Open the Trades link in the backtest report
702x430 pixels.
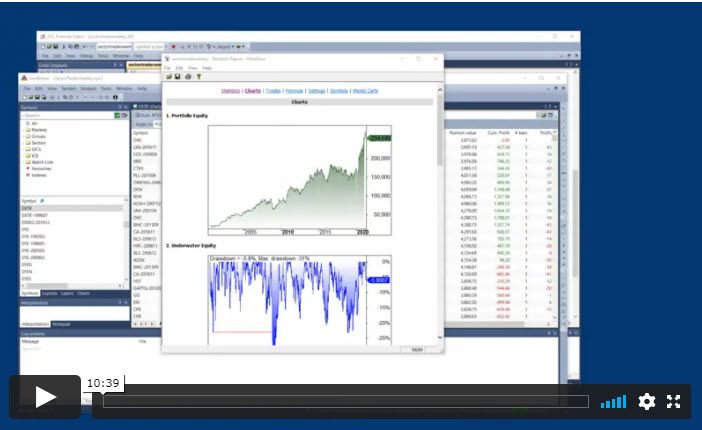pyautogui.click(x=273, y=91)
